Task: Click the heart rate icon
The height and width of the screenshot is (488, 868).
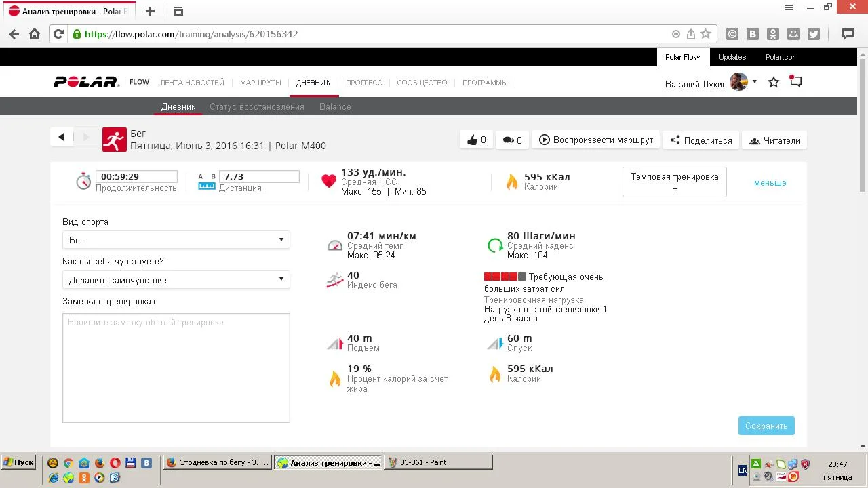Action: (x=329, y=181)
